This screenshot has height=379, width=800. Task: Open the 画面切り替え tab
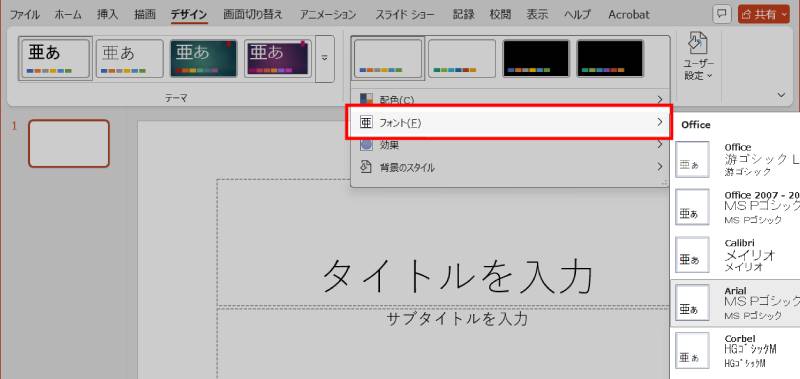click(x=253, y=14)
